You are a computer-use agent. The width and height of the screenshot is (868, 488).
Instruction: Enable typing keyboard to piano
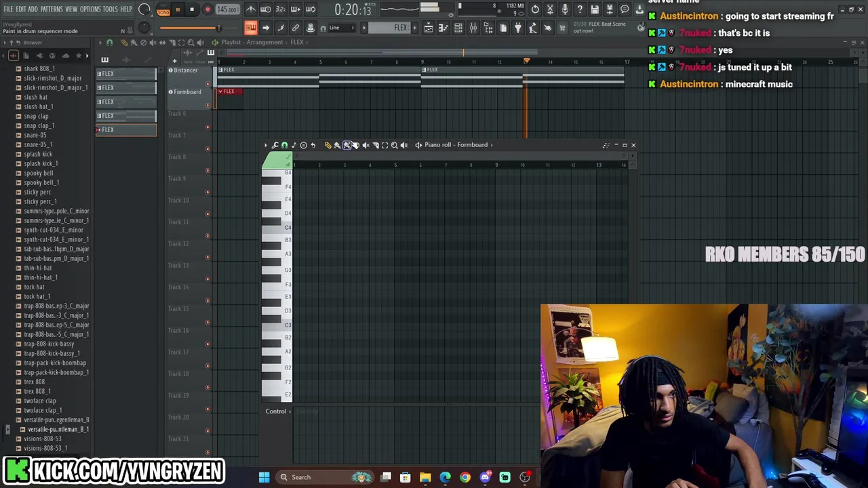(250, 28)
